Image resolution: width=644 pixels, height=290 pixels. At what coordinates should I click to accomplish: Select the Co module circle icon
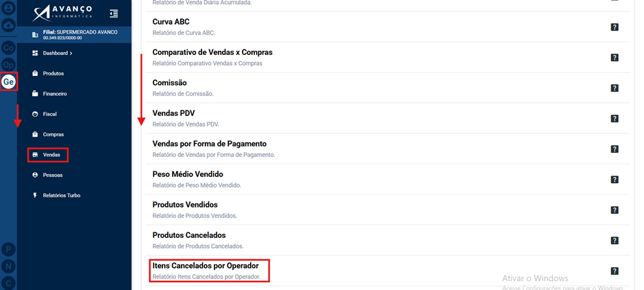9,48
